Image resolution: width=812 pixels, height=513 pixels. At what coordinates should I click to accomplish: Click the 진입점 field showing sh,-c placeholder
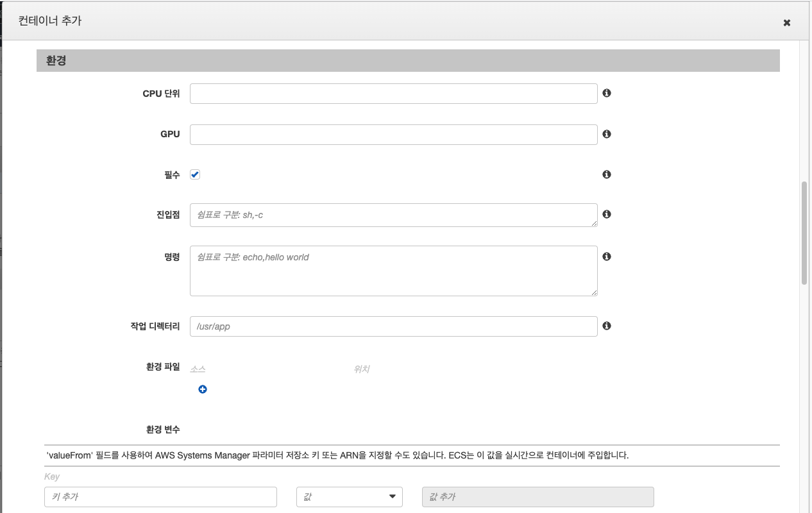(x=393, y=214)
